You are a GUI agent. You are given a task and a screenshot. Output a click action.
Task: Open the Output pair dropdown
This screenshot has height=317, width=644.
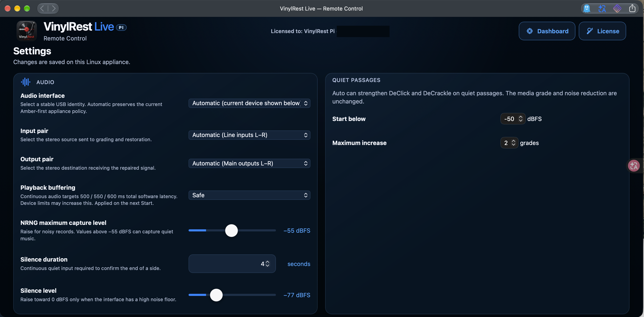[249, 163]
